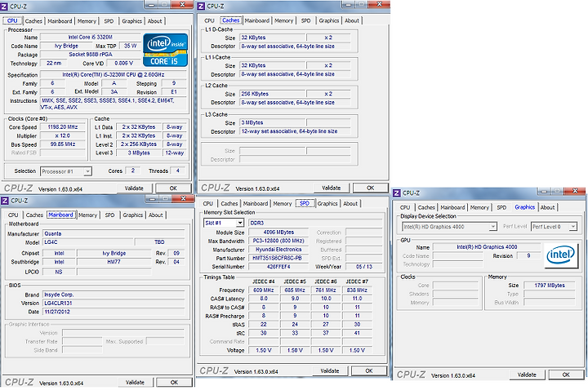The image size is (588, 390).
Task: Click OK in the Mainboard window
Action: point(174,382)
